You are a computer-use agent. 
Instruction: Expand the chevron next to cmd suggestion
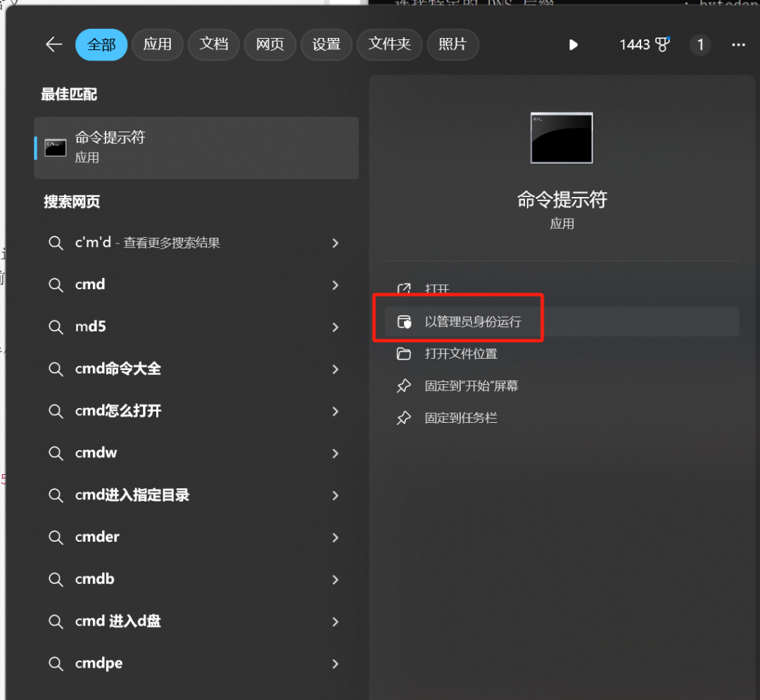[x=335, y=285]
